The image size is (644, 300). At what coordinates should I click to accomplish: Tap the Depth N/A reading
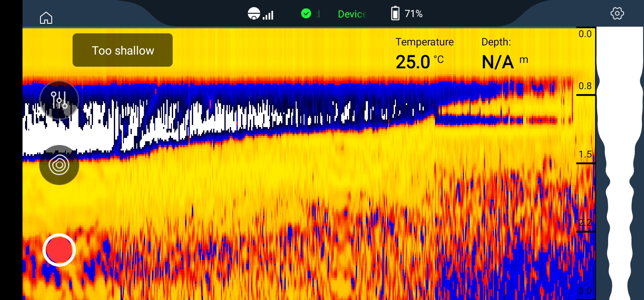coord(498,62)
